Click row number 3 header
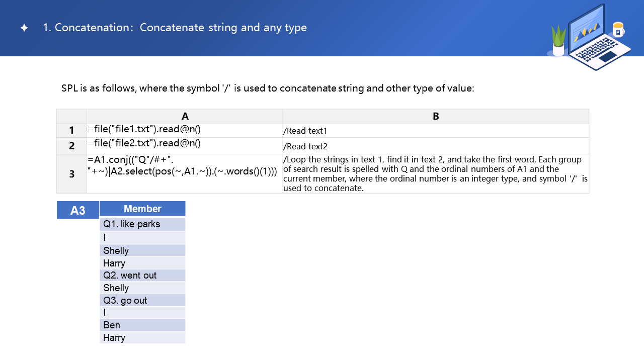644x362 pixels. (x=71, y=174)
